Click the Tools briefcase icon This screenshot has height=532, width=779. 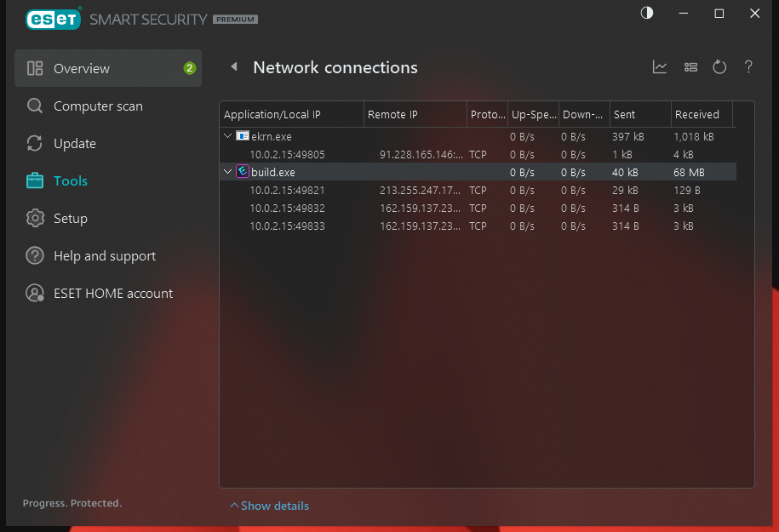coord(35,180)
